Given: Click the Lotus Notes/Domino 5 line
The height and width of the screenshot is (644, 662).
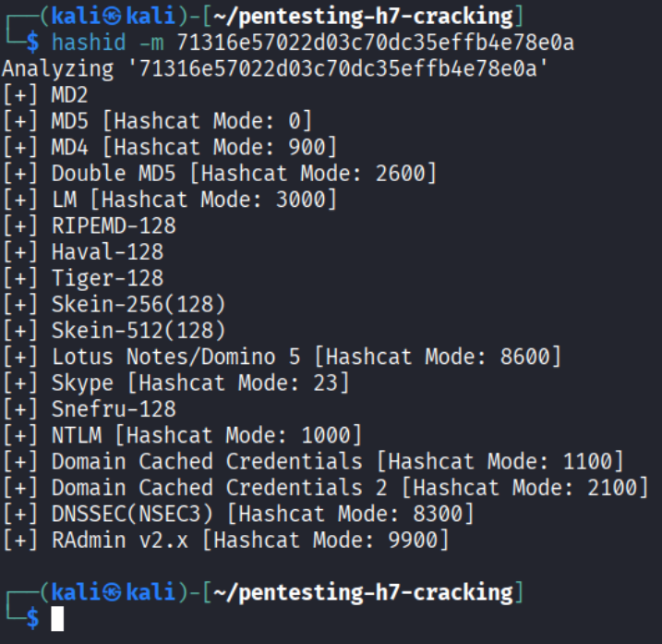Looking at the screenshot, I should pos(282,357).
